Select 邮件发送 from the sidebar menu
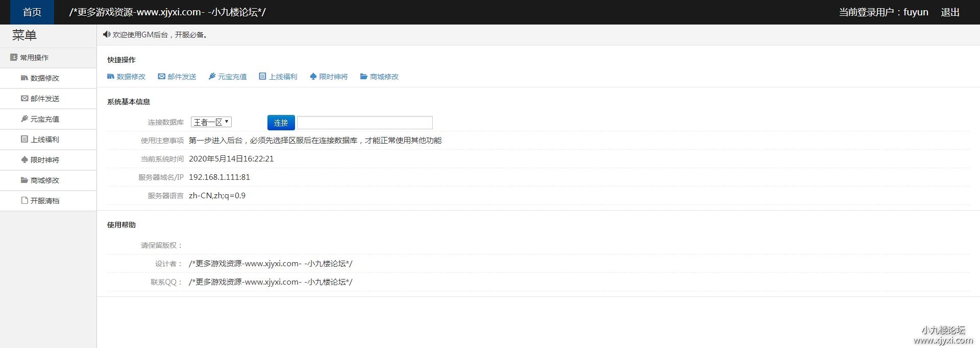This screenshot has width=980, height=348. point(44,99)
